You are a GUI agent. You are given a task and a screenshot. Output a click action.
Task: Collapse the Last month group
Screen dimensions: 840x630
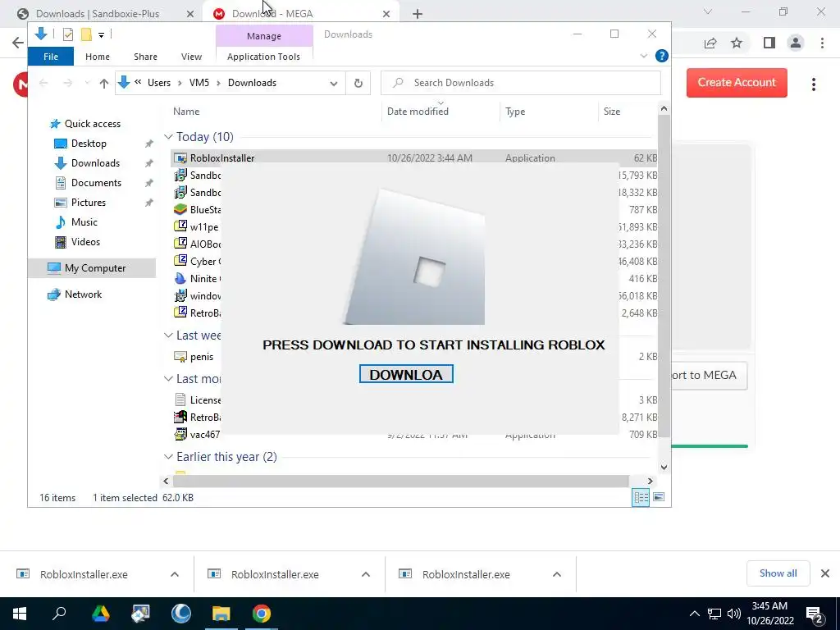point(168,379)
